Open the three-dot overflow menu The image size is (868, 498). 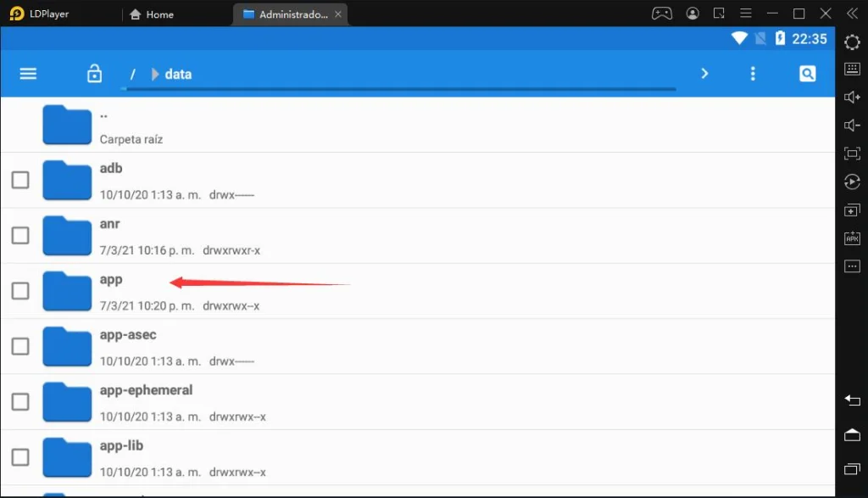[753, 74]
